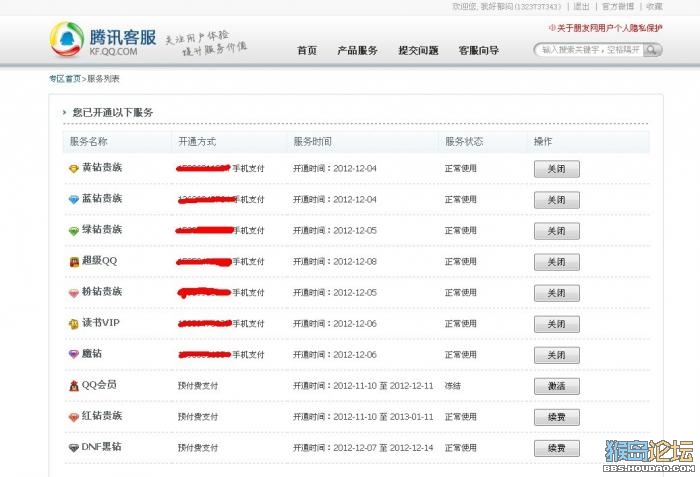Image resolution: width=700 pixels, height=477 pixels.
Task: Select the 黄钻贵族 service name
Action: (x=102, y=167)
